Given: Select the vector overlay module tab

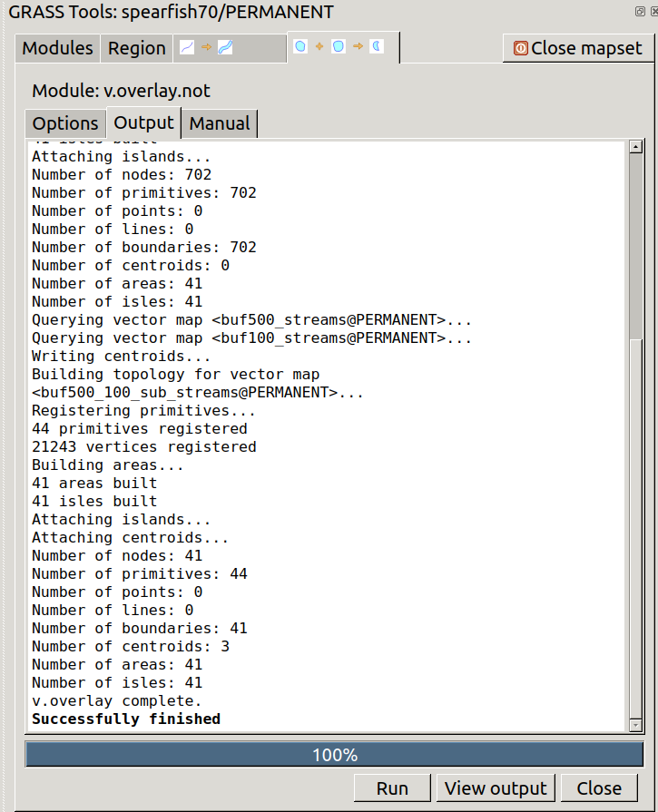Looking at the screenshot, I should (x=343, y=46).
